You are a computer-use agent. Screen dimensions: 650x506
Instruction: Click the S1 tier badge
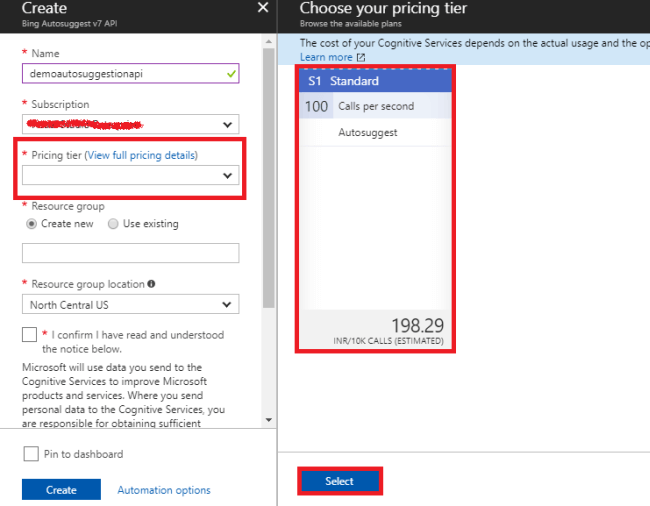pos(315,81)
